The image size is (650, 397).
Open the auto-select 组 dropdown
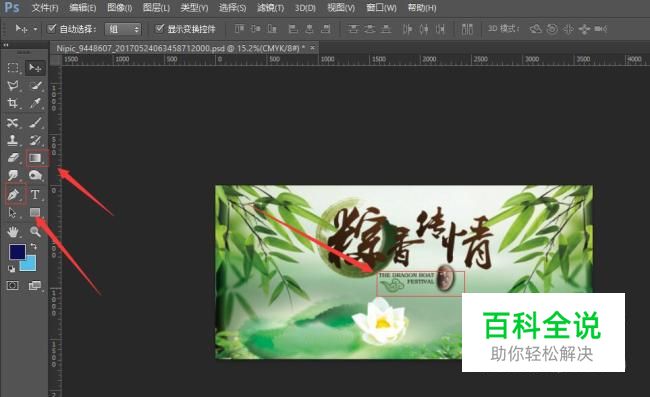click(123, 29)
